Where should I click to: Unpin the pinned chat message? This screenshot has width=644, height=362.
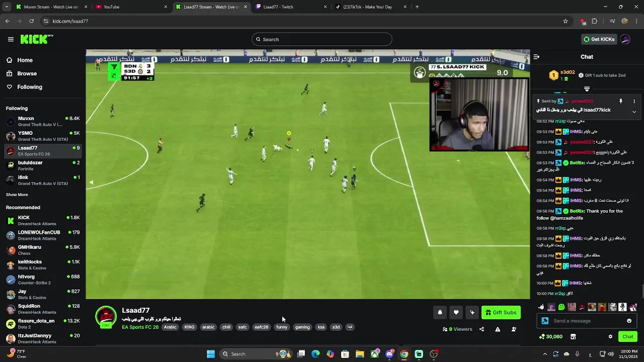click(x=621, y=101)
